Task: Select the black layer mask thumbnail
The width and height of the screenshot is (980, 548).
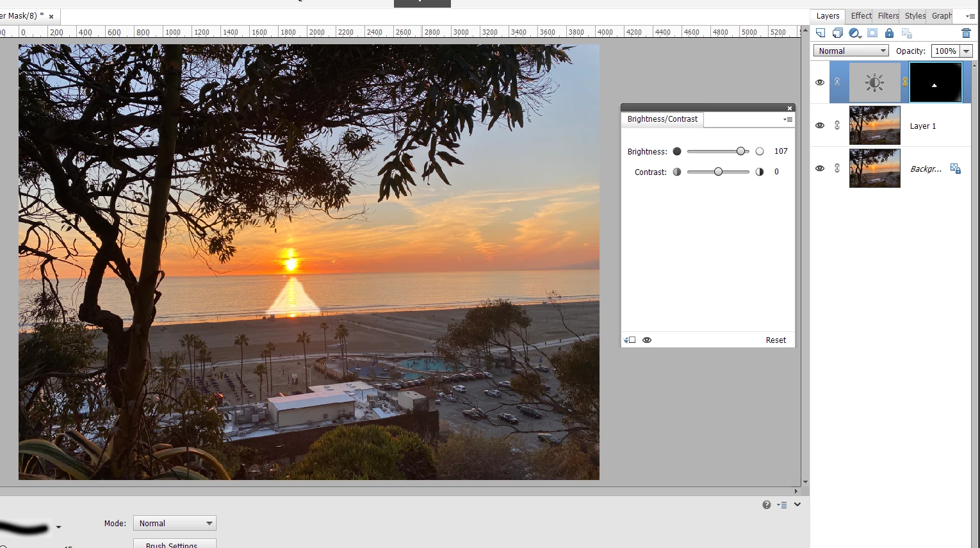Action: pos(936,82)
